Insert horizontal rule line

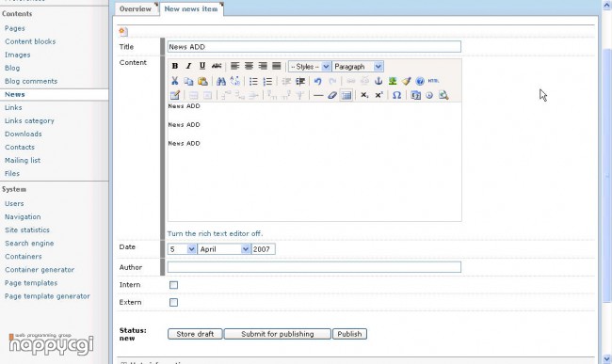click(x=318, y=95)
